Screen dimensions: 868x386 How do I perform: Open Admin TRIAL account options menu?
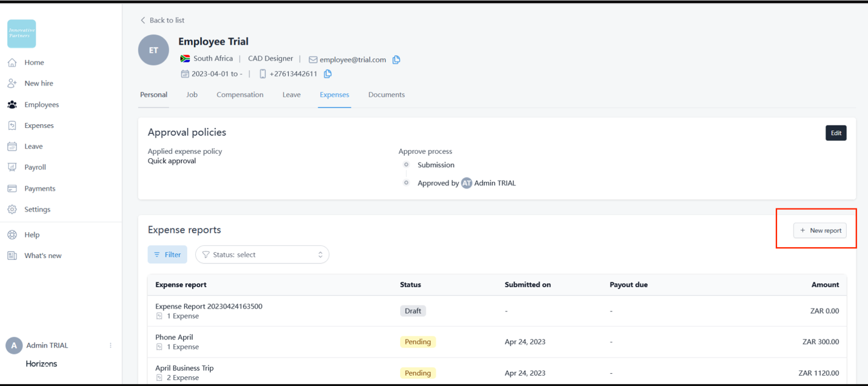coord(110,345)
